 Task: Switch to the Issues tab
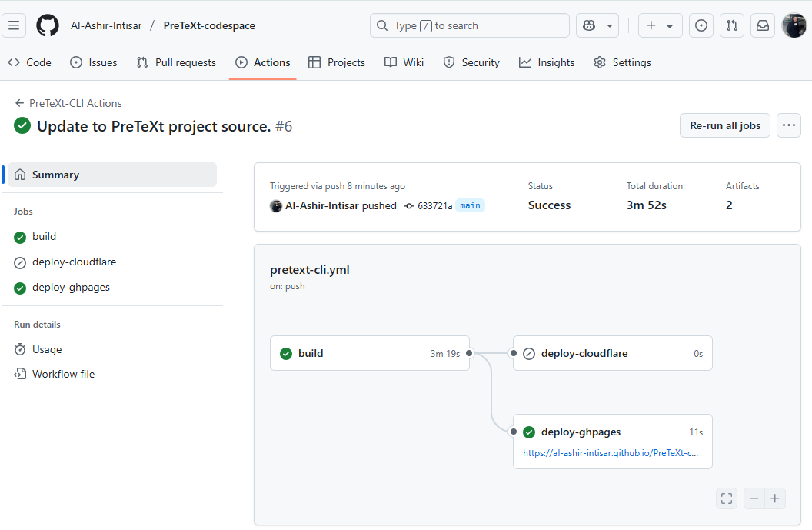(x=94, y=62)
